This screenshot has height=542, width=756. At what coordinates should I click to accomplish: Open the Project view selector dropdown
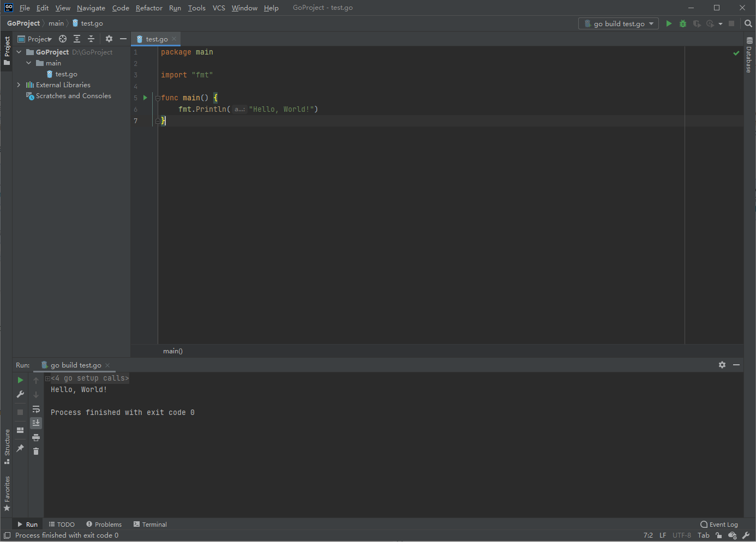(x=35, y=39)
